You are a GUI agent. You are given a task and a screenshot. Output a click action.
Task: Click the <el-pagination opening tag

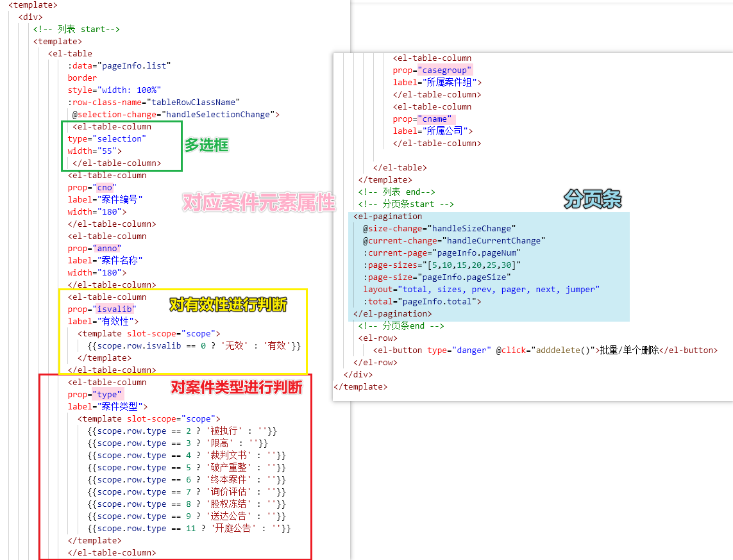tap(387, 216)
